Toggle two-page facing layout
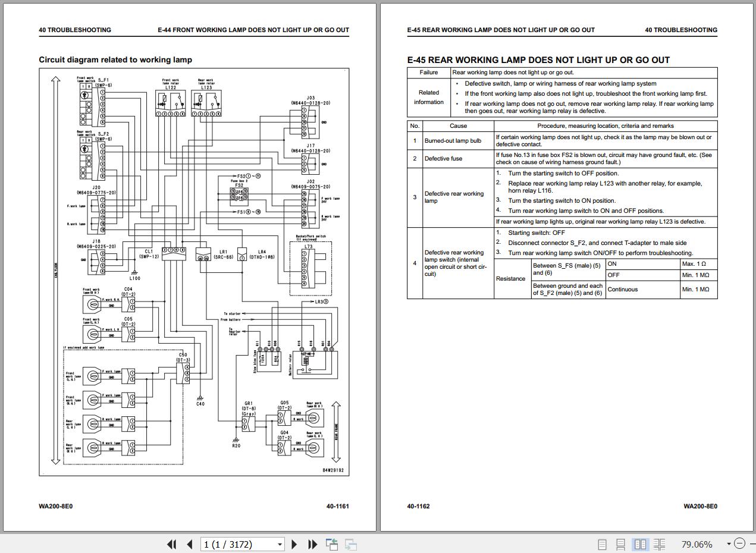Viewport: 756px width, 553px height. coord(640,544)
